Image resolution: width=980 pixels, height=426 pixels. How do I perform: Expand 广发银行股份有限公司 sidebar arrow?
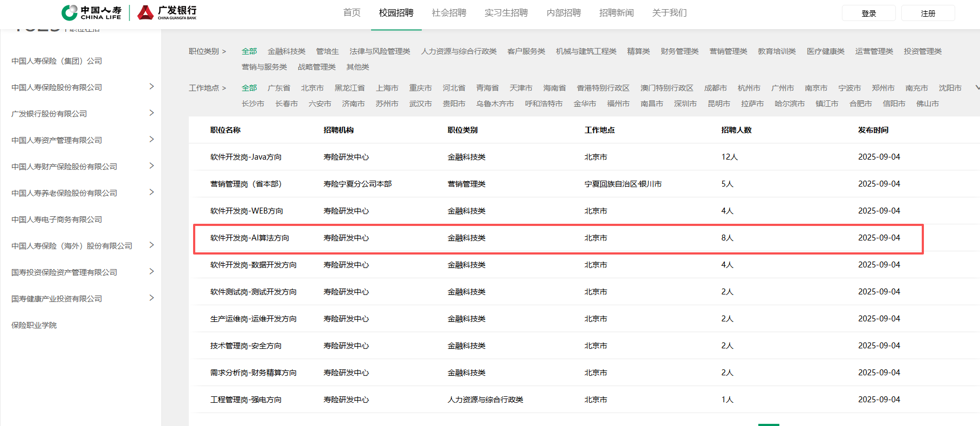(x=152, y=113)
